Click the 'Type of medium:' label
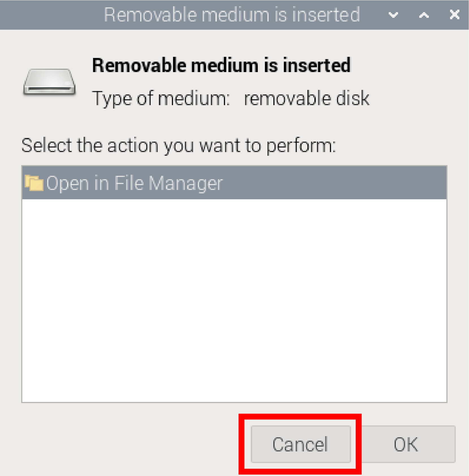469x476 pixels. coord(161,99)
